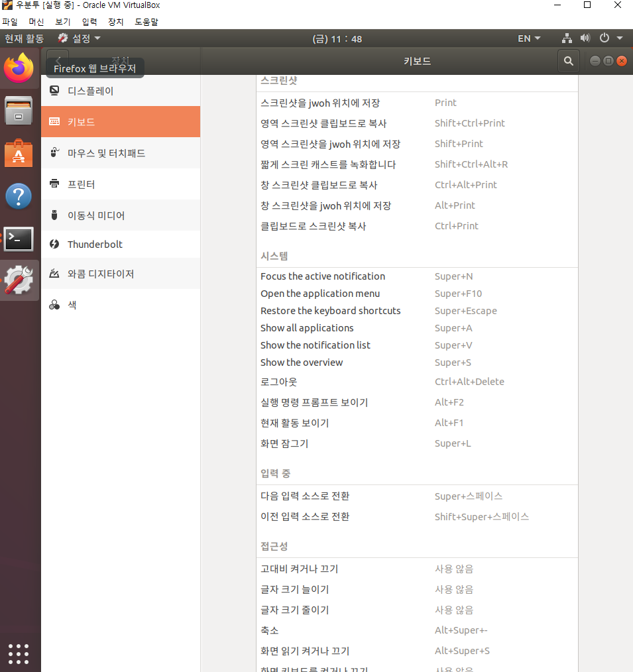Edit shortcut 클립보드로 스크린샷 복사
The width and height of the screenshot is (633, 672).
[417, 226]
